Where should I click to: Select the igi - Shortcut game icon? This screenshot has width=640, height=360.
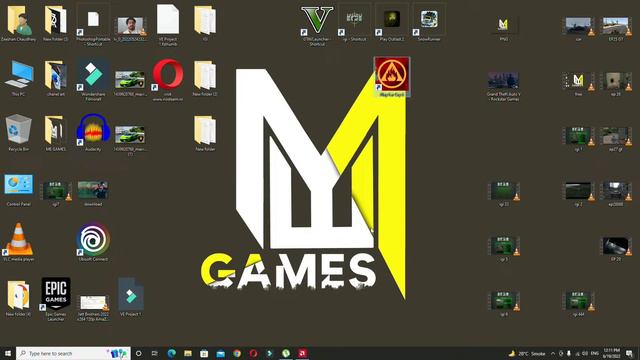tap(354, 23)
